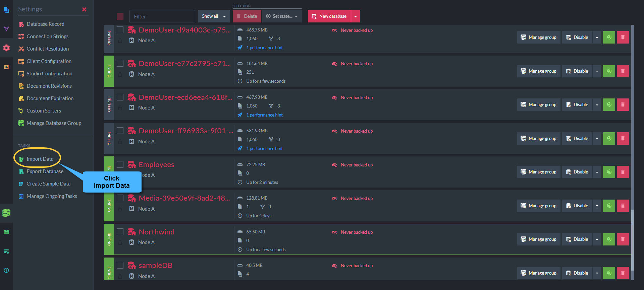Viewport: 644px width, 290px height.
Task: Check the Media-39e50e9f database checkbox
Action: click(x=120, y=198)
